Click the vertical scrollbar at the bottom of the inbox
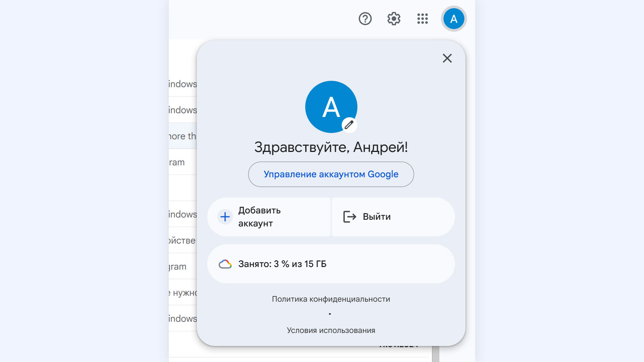644x362 pixels. click(x=436, y=354)
